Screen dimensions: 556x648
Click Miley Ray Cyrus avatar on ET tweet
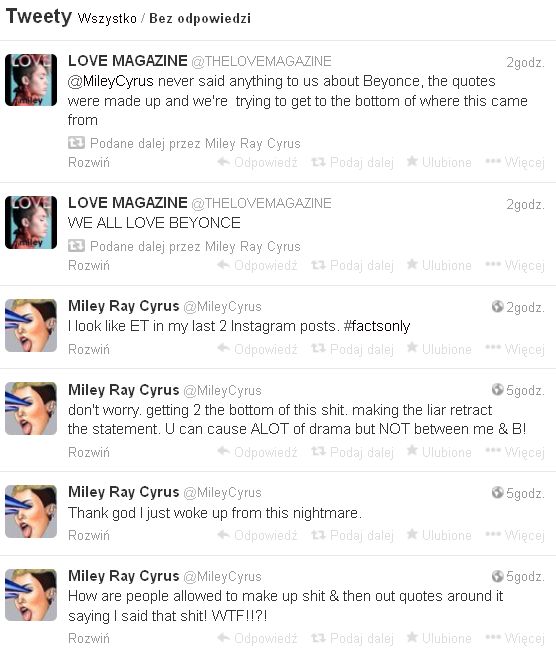click(x=31, y=326)
